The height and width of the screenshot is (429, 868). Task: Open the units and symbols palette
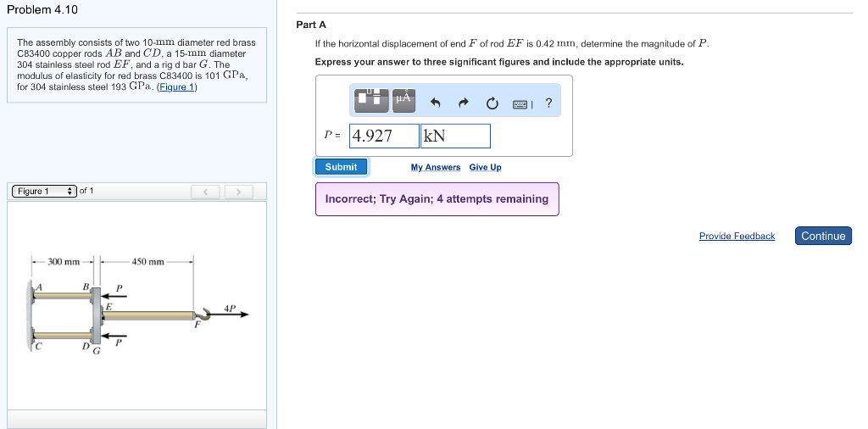pos(403,99)
